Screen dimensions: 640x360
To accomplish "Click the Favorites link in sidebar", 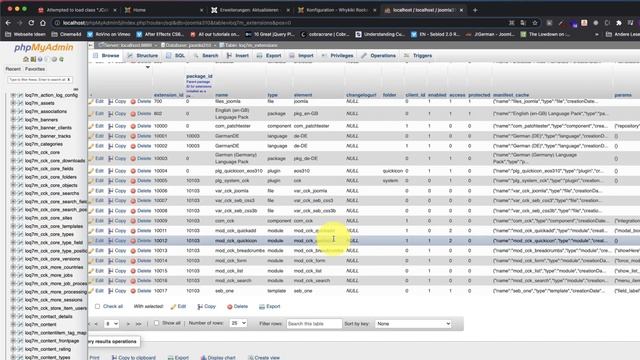I will (x=35, y=69).
